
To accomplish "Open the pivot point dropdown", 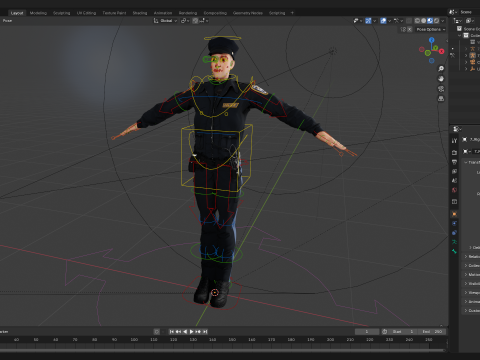I will click(x=185, y=21).
